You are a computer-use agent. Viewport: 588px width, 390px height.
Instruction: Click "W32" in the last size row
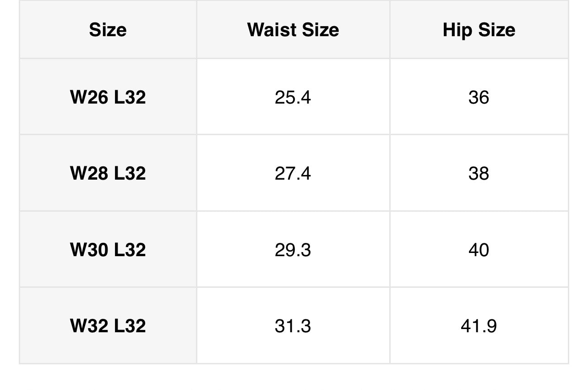click(89, 326)
